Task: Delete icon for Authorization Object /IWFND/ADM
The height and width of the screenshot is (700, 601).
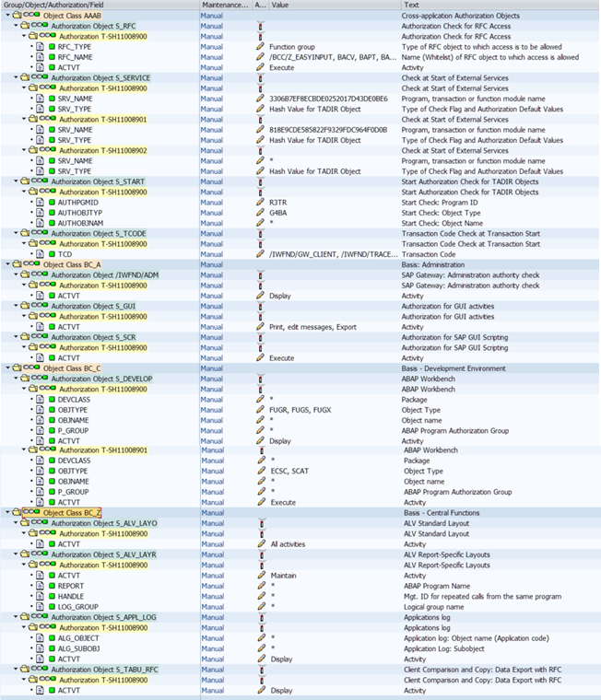Action: [x=260, y=275]
